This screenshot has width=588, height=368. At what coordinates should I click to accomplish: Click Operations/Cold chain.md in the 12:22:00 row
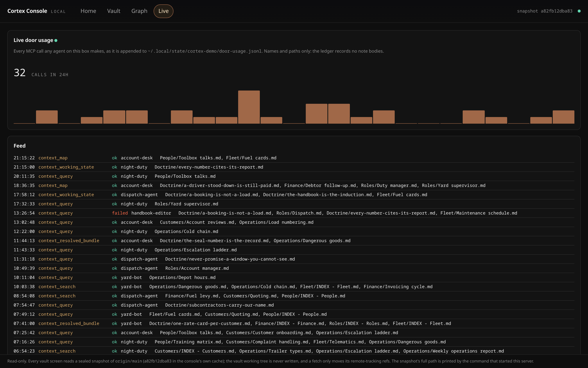pos(186,231)
